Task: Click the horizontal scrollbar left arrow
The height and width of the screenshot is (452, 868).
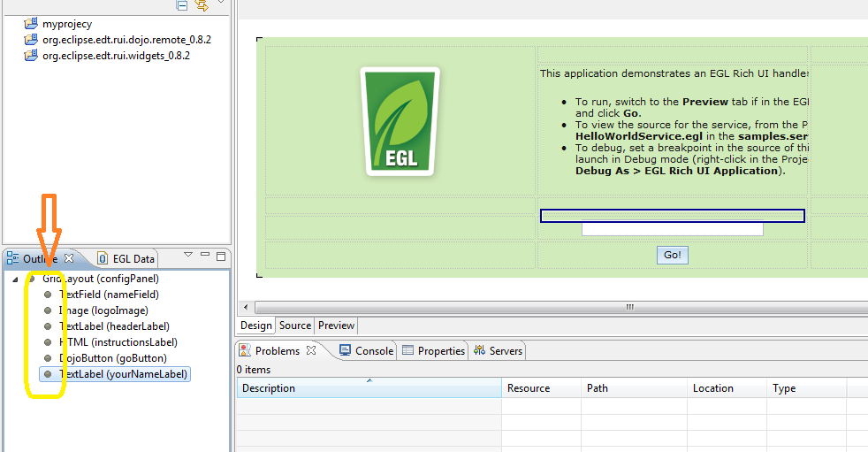Action: click(x=246, y=307)
